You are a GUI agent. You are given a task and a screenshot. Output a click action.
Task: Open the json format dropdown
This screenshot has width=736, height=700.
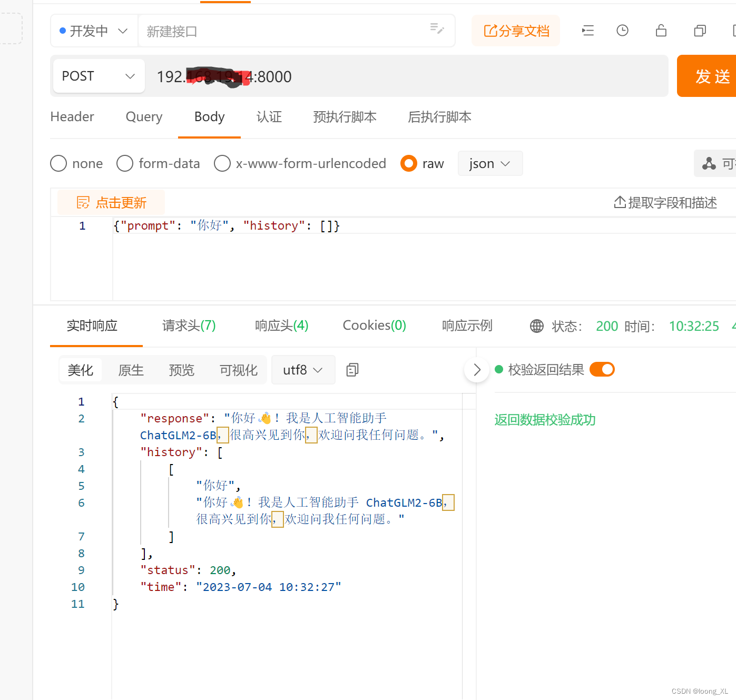[490, 163]
